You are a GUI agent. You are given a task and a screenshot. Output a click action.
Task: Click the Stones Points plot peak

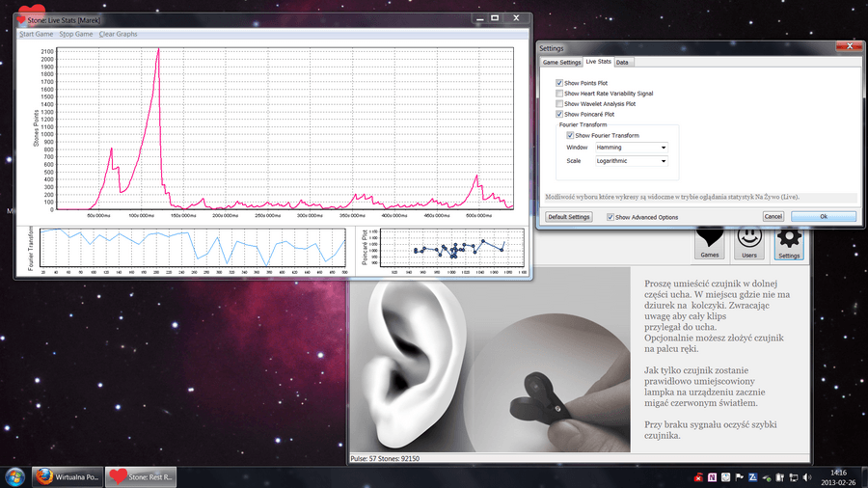click(158, 48)
